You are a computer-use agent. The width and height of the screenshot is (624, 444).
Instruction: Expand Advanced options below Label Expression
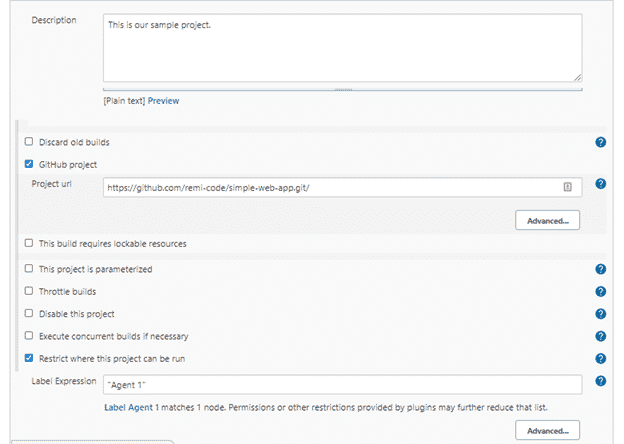(x=548, y=430)
